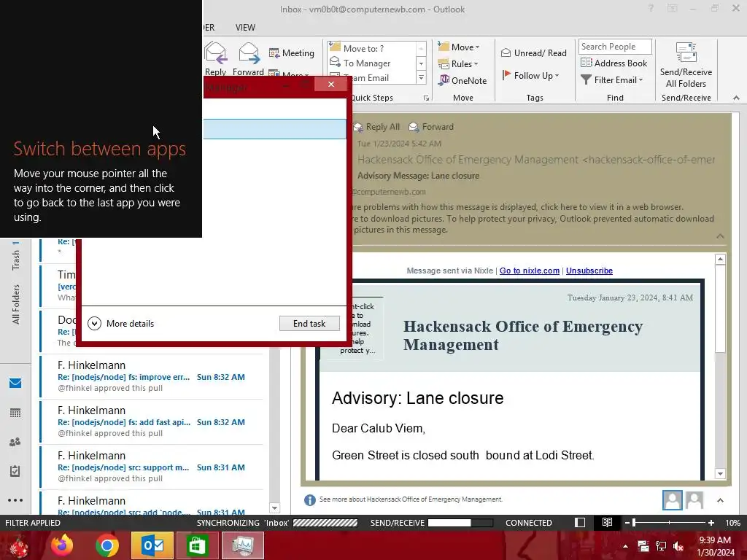Expand the Quick Steps gallery
This screenshot has width=747, height=560.
tap(421, 77)
